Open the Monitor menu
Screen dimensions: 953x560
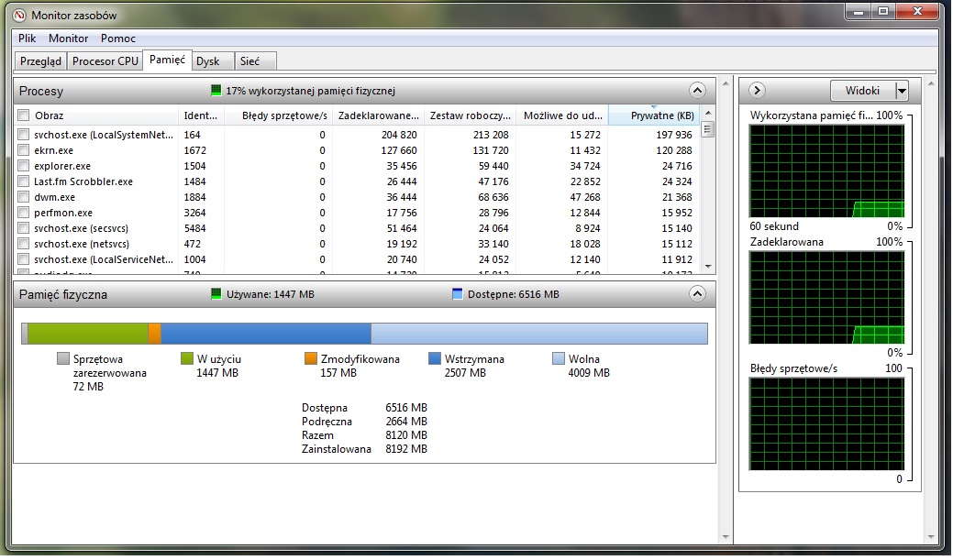click(69, 38)
